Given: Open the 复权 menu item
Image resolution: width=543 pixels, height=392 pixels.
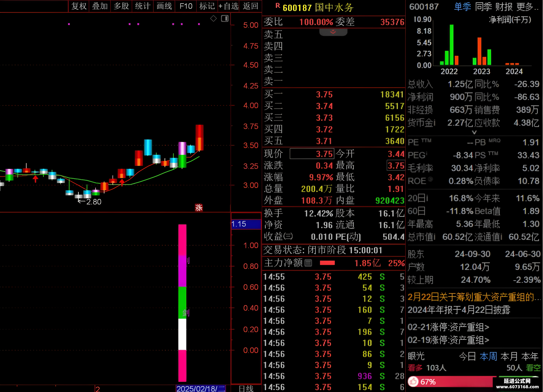Looking at the screenshot, I should (79, 6).
